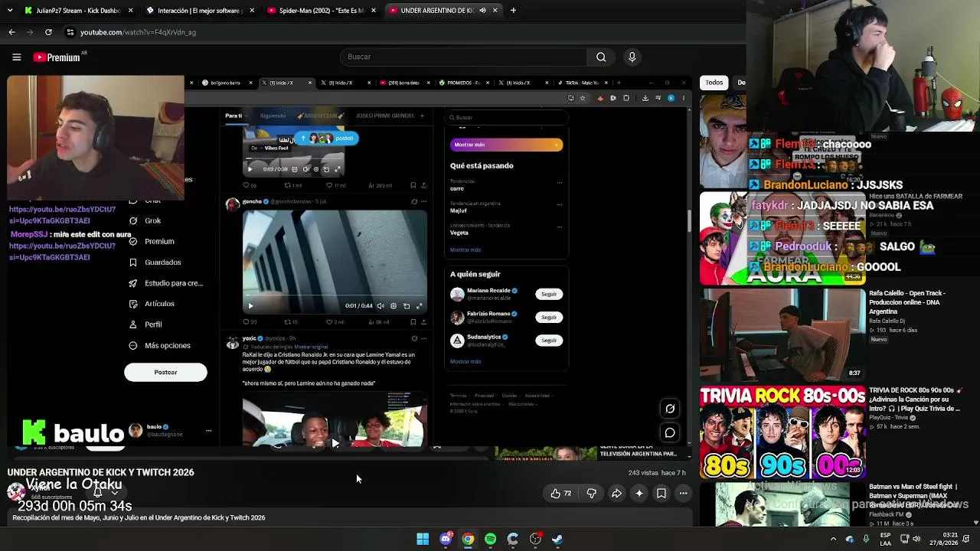Close the UNDER ARGENTINO DE KICK tab
The height and width of the screenshot is (551, 980).
tap(495, 11)
